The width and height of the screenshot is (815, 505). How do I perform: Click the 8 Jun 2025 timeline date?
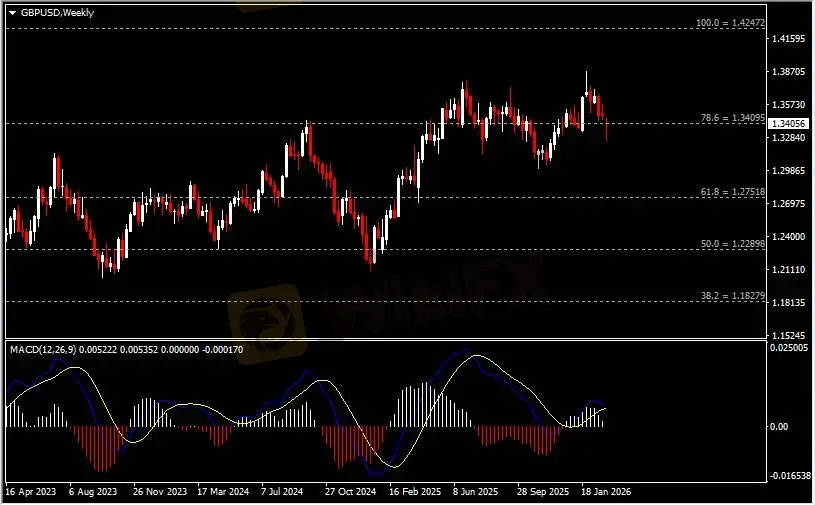(x=476, y=493)
